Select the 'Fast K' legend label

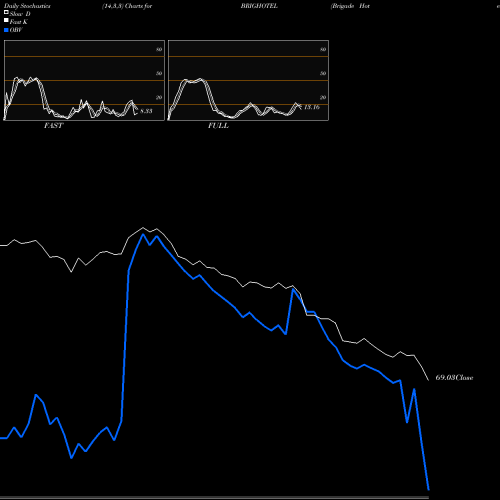(18, 22)
